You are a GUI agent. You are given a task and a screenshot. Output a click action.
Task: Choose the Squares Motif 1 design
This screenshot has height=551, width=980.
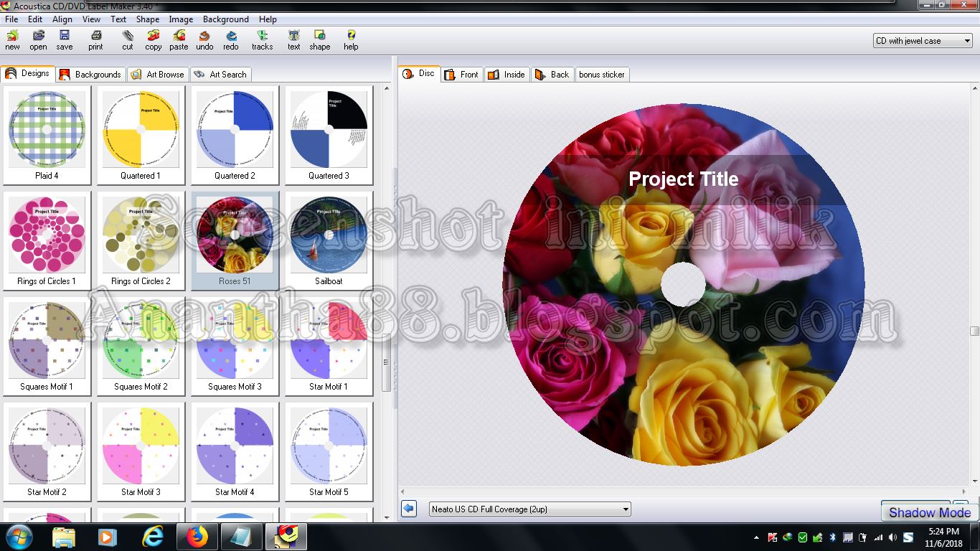47,346
